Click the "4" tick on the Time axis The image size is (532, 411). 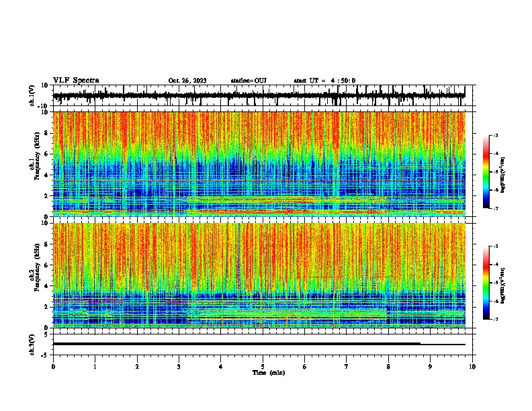pyautogui.click(x=221, y=367)
